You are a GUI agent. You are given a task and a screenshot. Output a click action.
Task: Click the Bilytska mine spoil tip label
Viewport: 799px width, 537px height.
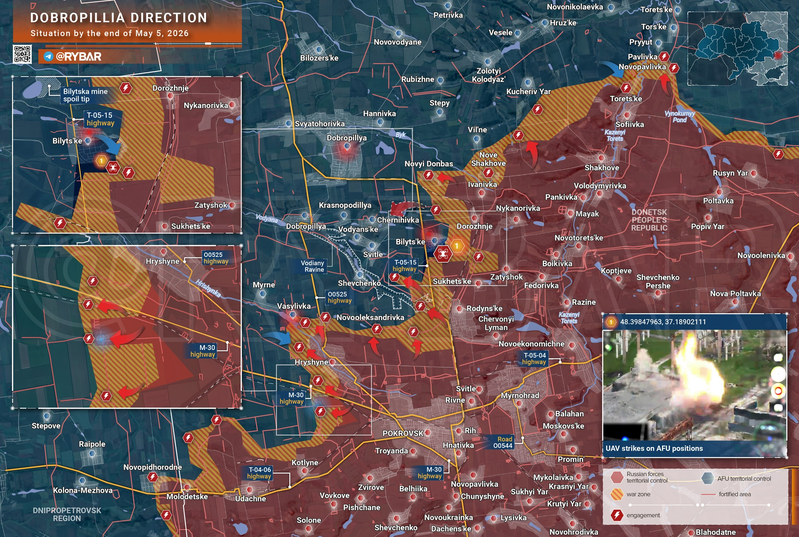pos(85,95)
